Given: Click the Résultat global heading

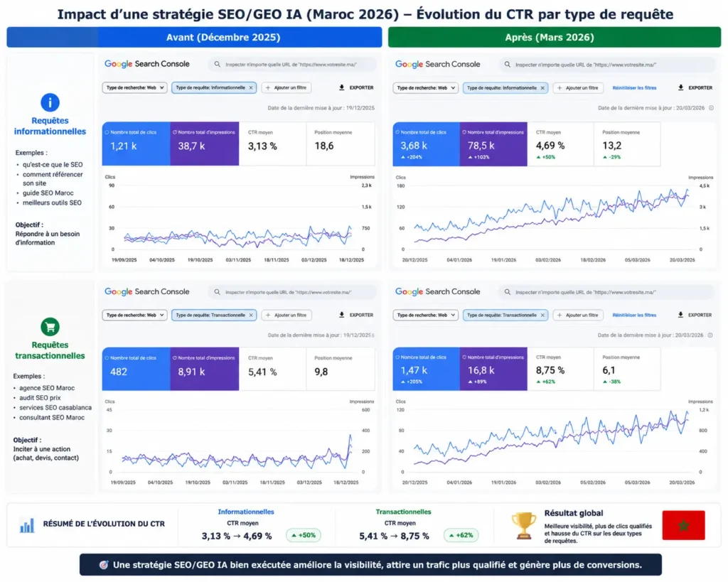Looking at the screenshot, I should [x=574, y=513].
